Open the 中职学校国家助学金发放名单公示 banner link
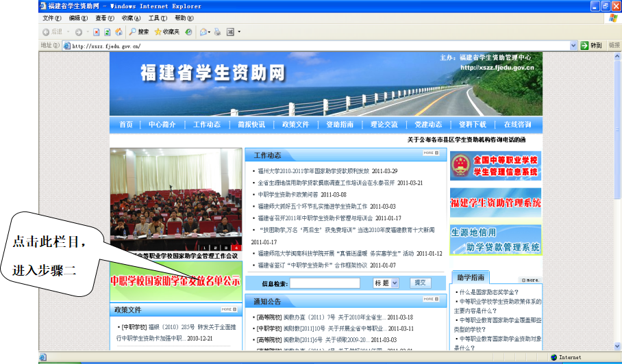 pyautogui.click(x=175, y=281)
